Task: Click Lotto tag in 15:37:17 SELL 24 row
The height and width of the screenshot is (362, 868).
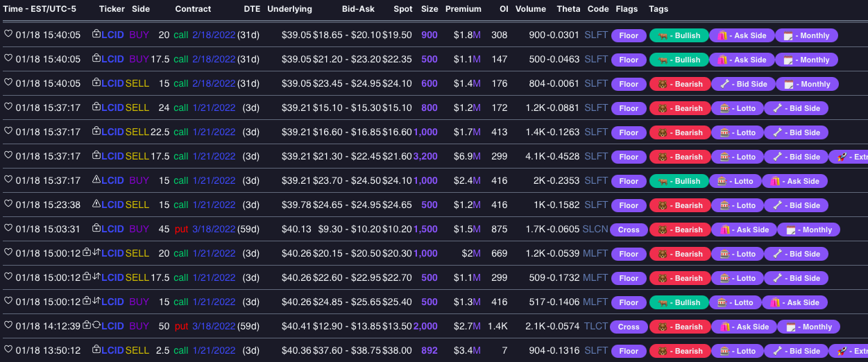Action: pos(738,108)
